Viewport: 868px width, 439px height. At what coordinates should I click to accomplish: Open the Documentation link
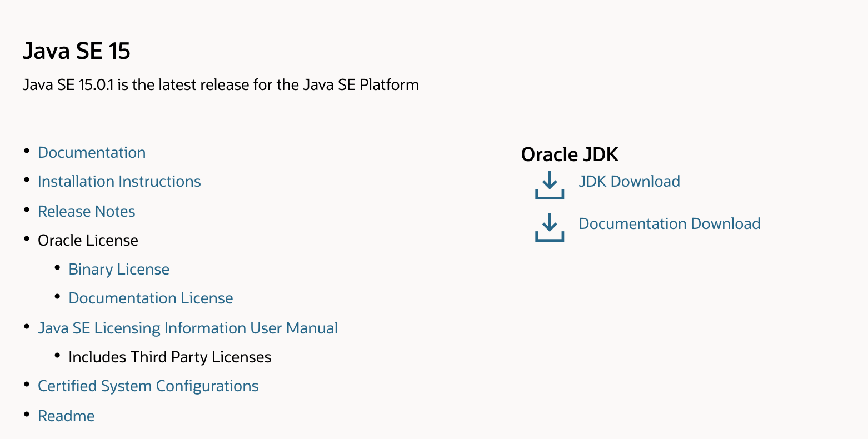(92, 153)
